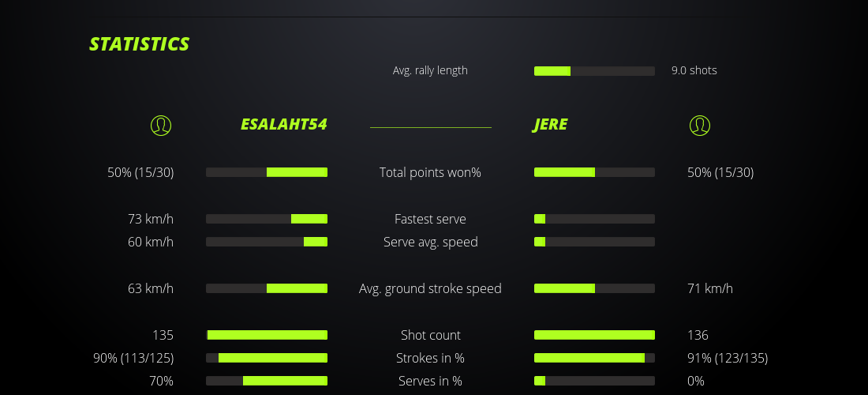The width and height of the screenshot is (868, 395).
Task: Click JERE's Serves in % bar
Action: [594, 381]
